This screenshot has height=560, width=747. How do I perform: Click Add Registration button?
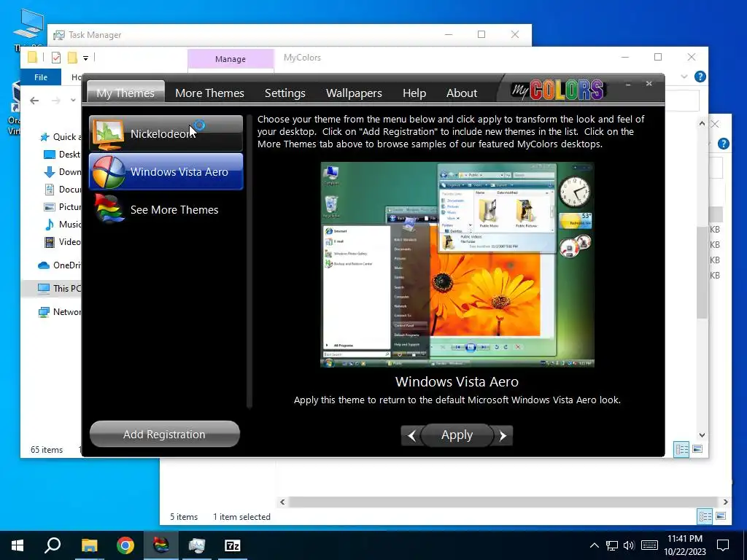[164, 435]
